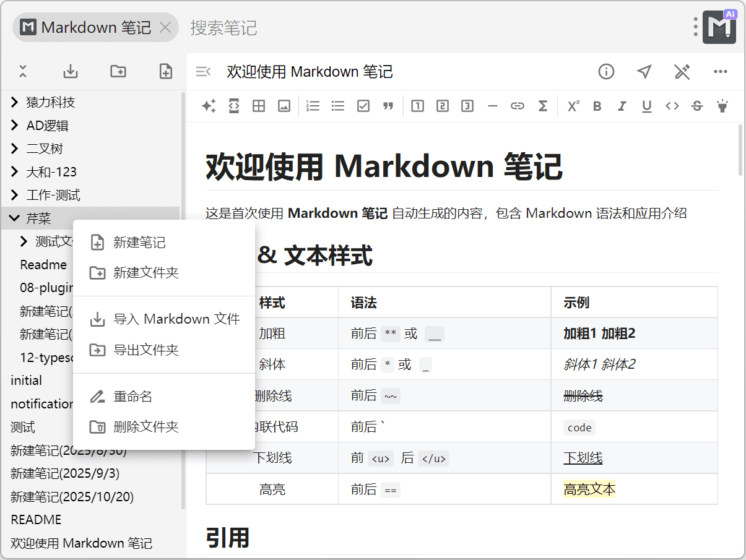Insert a hyperlink using the link icon
This screenshot has height=560, width=746.
pos(517,106)
